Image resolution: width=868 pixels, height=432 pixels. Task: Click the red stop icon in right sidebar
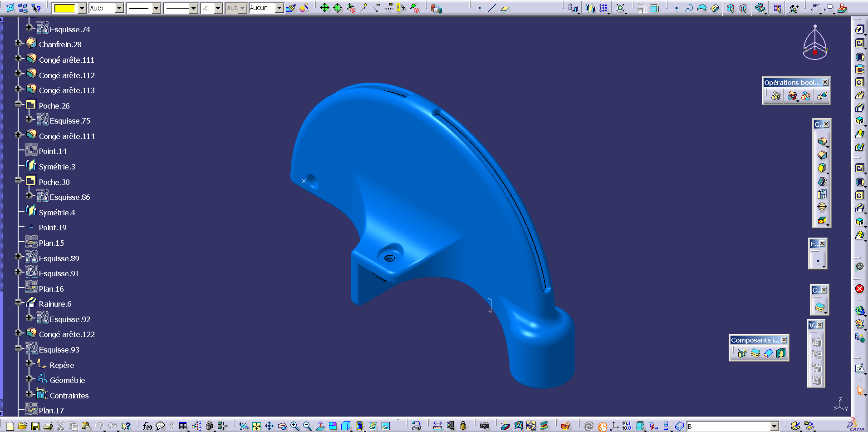click(859, 289)
